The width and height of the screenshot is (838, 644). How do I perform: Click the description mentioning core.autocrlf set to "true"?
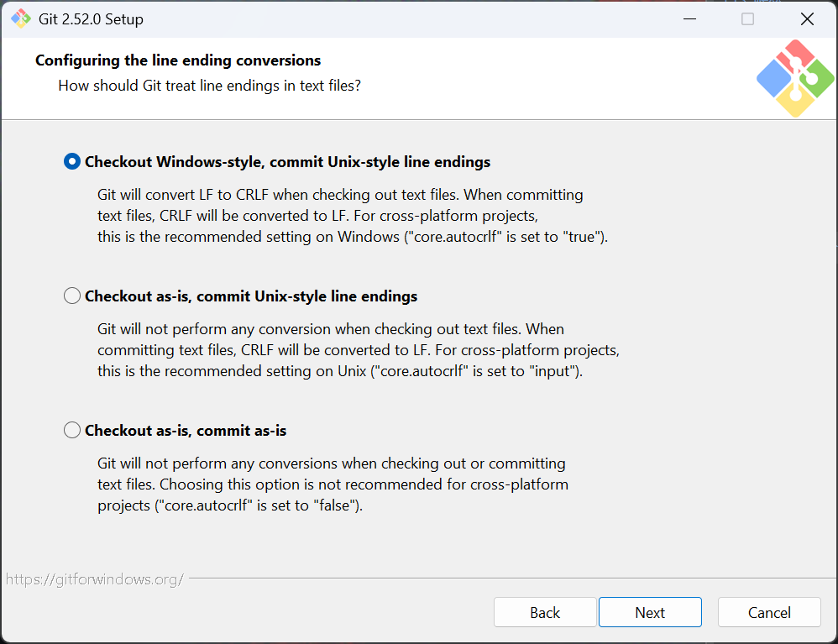(x=352, y=216)
